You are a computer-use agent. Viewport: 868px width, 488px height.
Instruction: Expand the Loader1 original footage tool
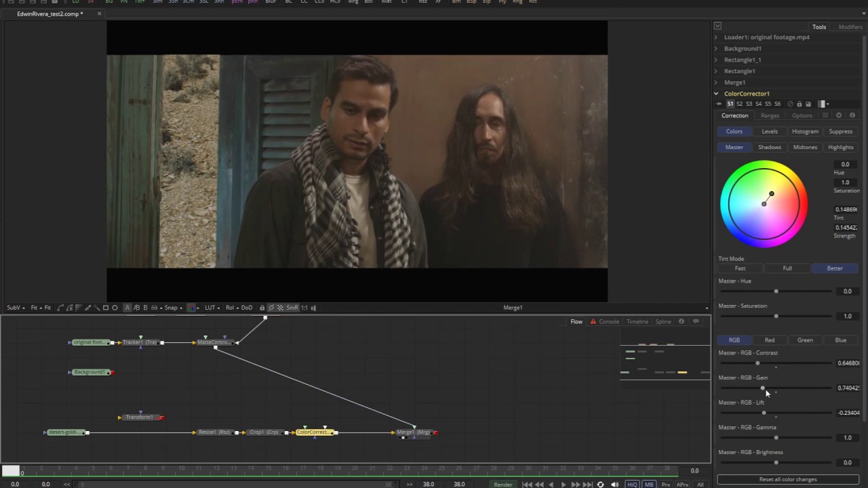click(x=716, y=37)
